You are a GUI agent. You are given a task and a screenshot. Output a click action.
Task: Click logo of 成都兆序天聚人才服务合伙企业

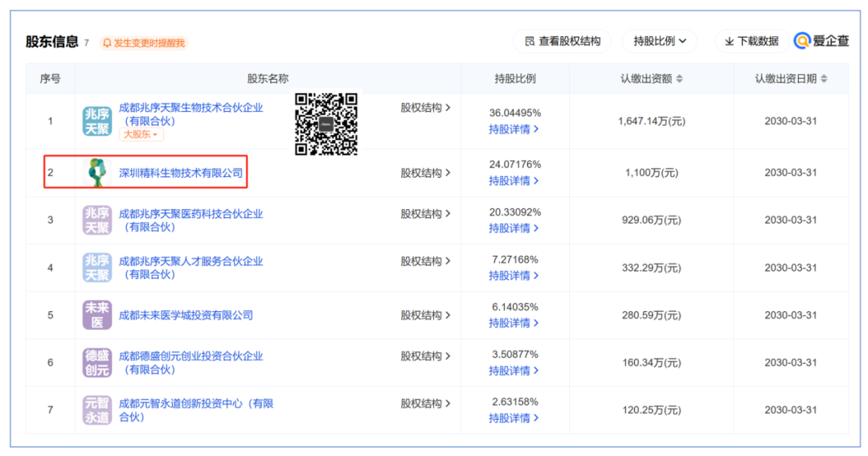tap(97, 268)
